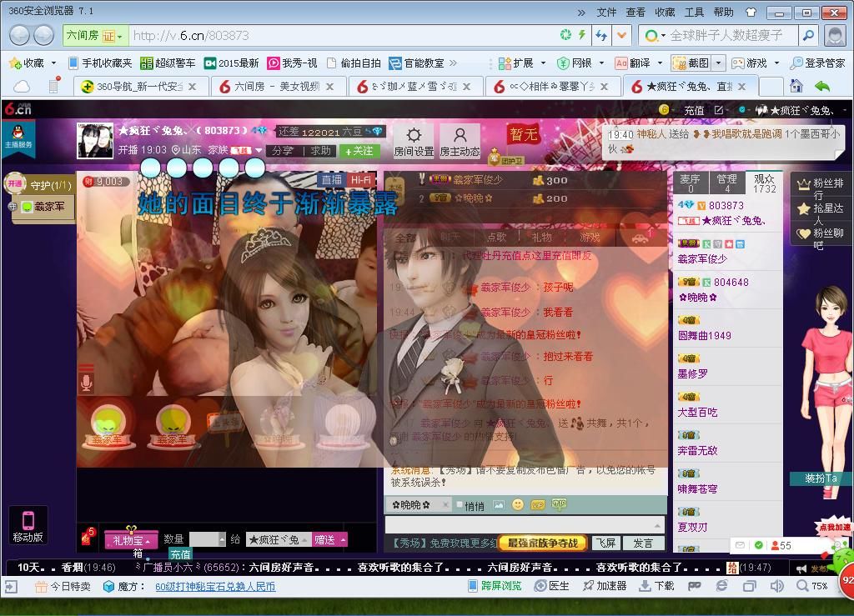This screenshot has height=616, width=854.
Task: Open the 文件 menu
Action: coord(606,12)
